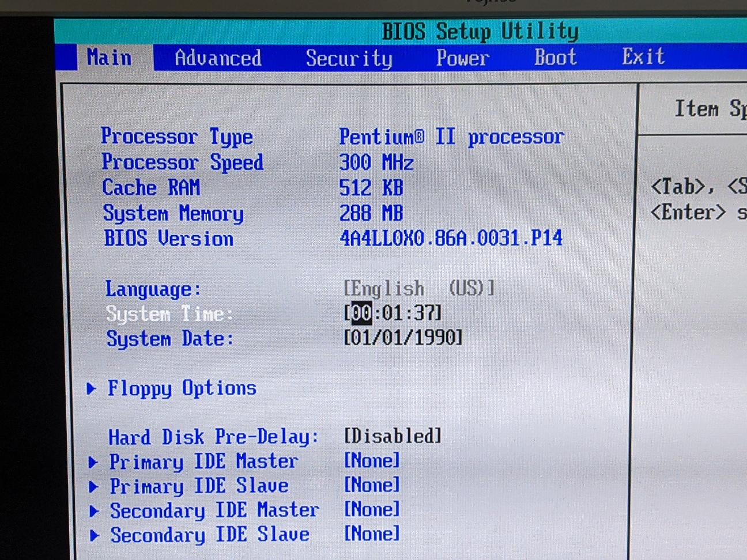Click the BIOS Version label

[169, 239]
